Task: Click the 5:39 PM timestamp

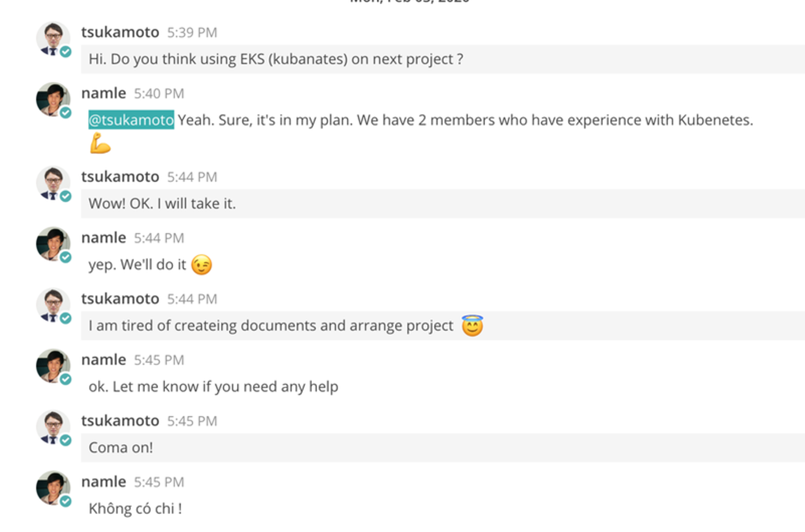Action: pyautogui.click(x=192, y=33)
